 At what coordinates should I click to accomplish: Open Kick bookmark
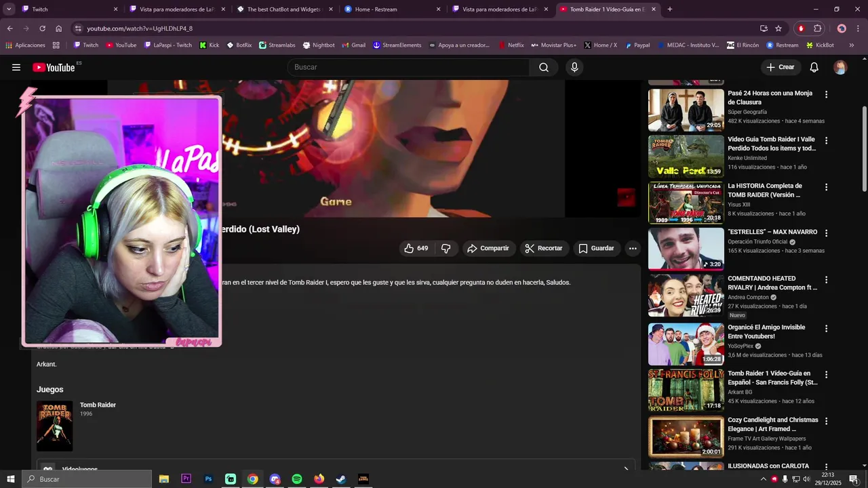point(210,45)
